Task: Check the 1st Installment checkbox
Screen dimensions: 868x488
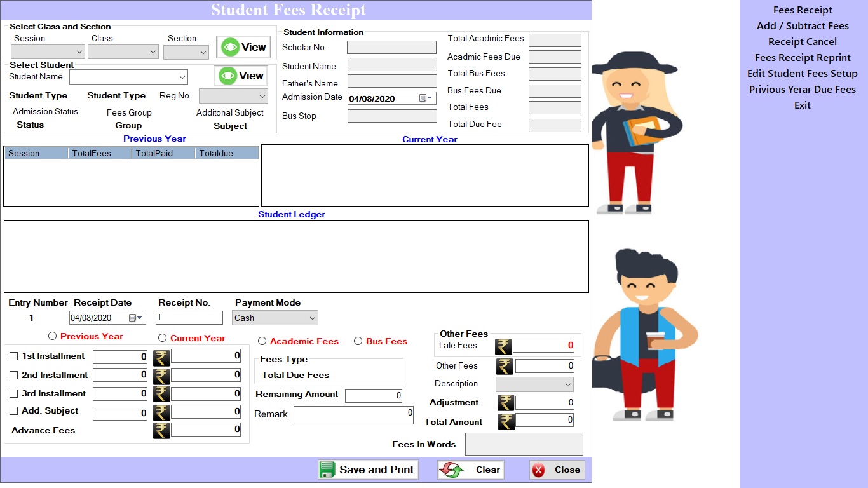Action: tap(13, 356)
